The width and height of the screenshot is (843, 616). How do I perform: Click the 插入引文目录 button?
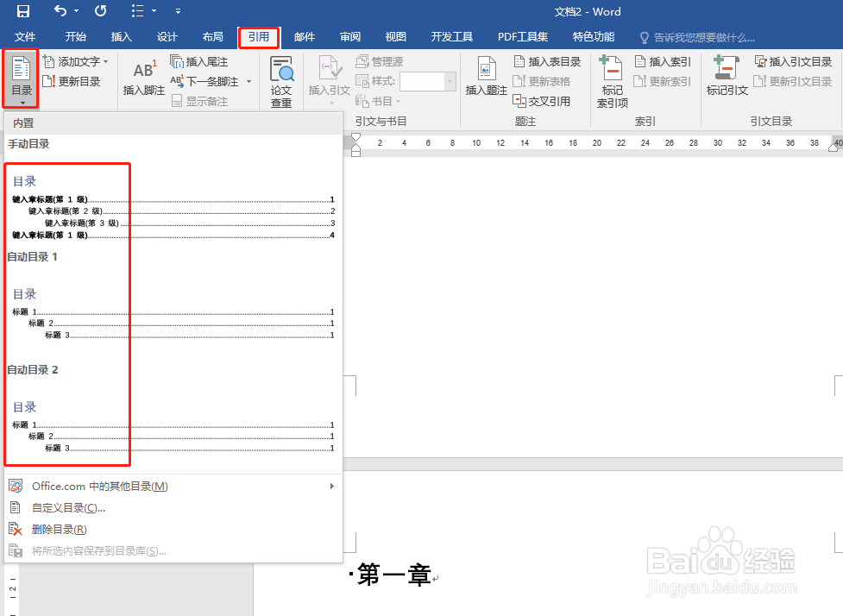(793, 62)
